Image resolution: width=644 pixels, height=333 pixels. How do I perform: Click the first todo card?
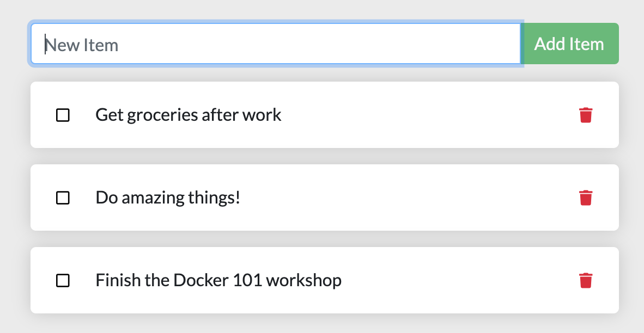pyautogui.click(x=381, y=115)
